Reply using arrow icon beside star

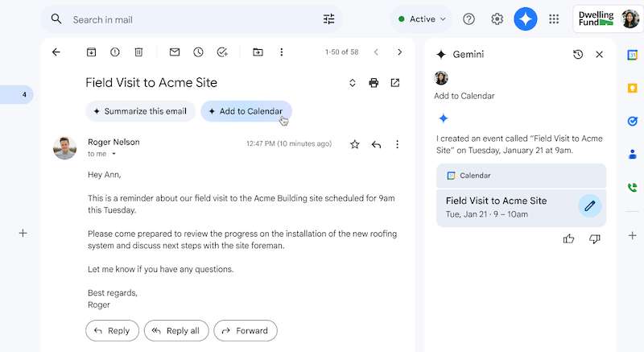376,144
